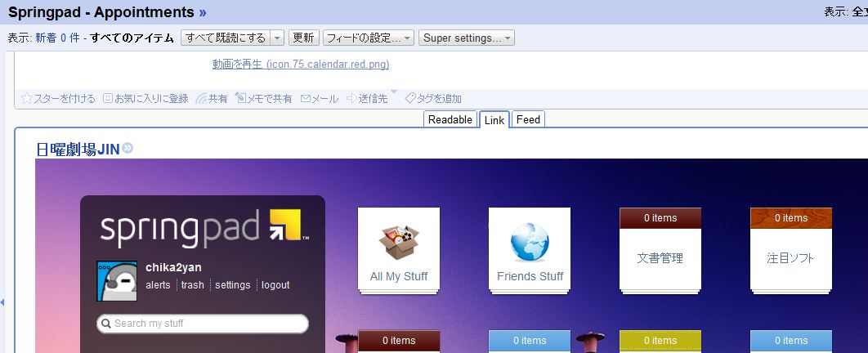Click the chika2yan username
Viewport: 868px width, 353px height.
click(x=173, y=268)
